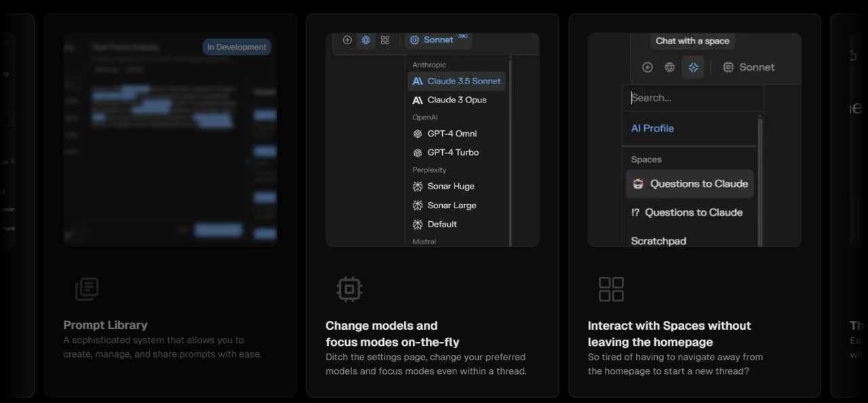Click the Search input field in the spaces popup
The width and height of the screenshot is (868, 403).
point(692,98)
